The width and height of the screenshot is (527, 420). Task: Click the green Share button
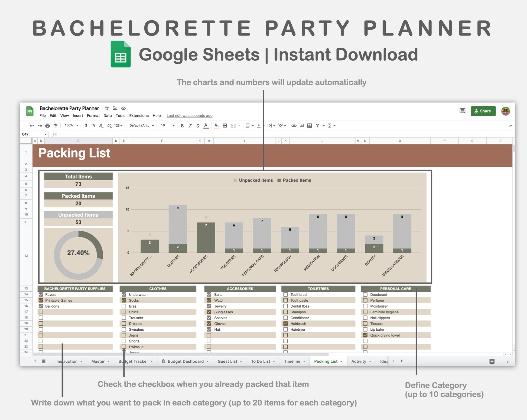483,111
